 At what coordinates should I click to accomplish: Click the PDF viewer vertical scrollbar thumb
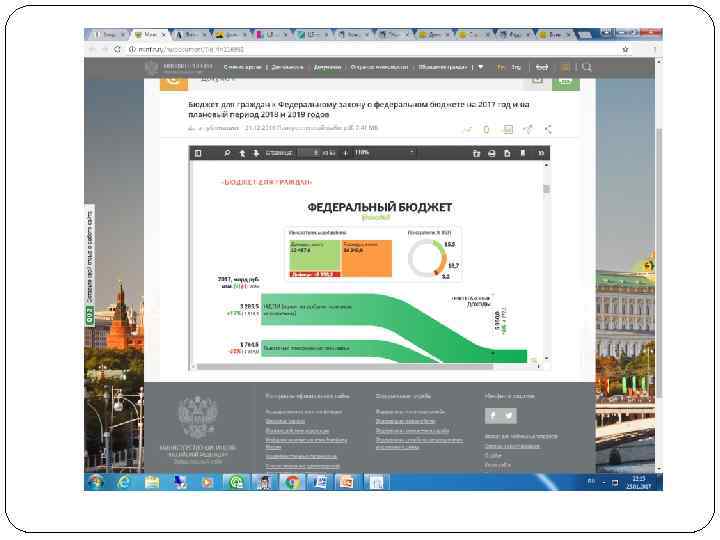click(546, 189)
